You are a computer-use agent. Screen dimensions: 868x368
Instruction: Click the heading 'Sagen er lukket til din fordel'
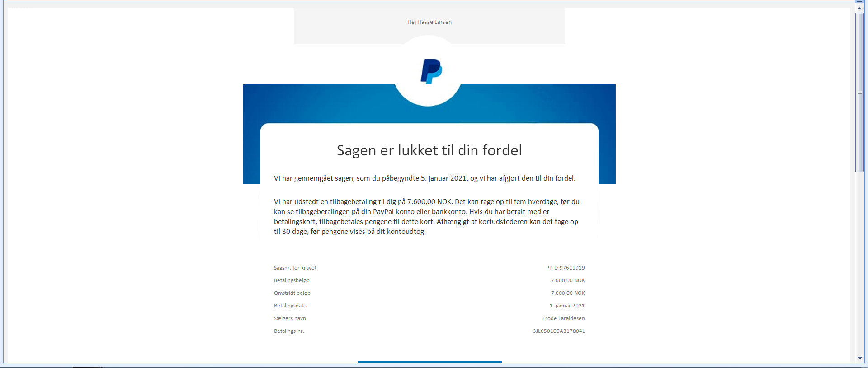pos(429,150)
